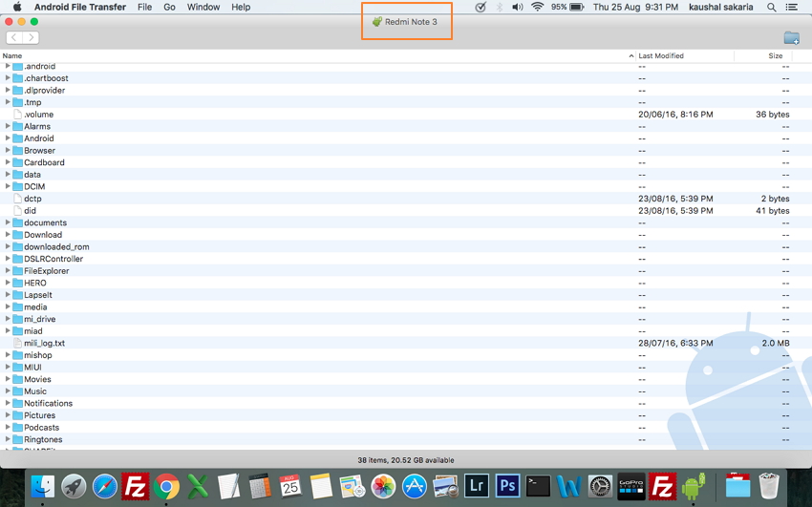Expand the .dlprovider folder
The image size is (812, 507).
tap(8, 90)
